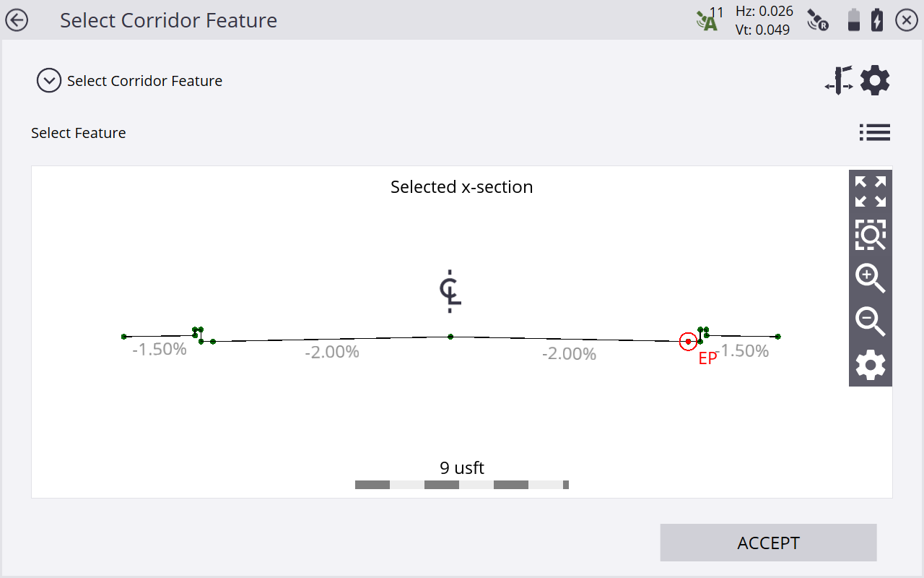The height and width of the screenshot is (578, 924).
Task: Zoom in on the cross-section
Action: 871,278
